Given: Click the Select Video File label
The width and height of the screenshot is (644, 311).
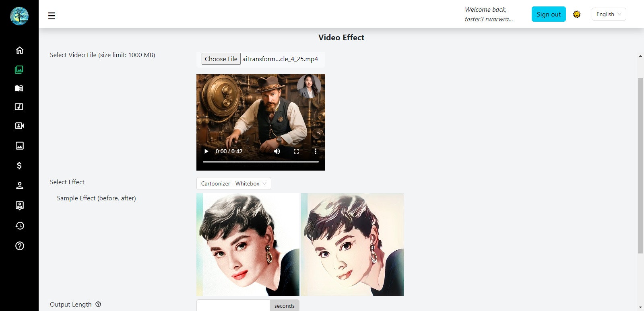Looking at the screenshot, I should coord(102,55).
